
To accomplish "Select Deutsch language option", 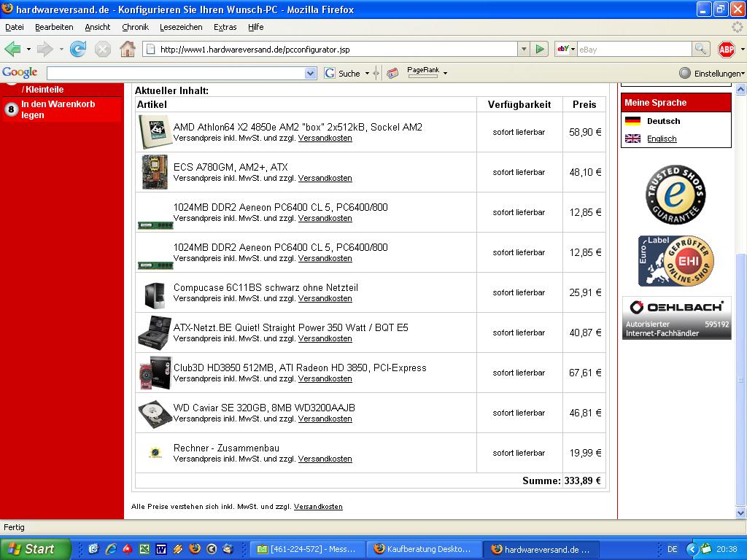I will tap(663, 121).
